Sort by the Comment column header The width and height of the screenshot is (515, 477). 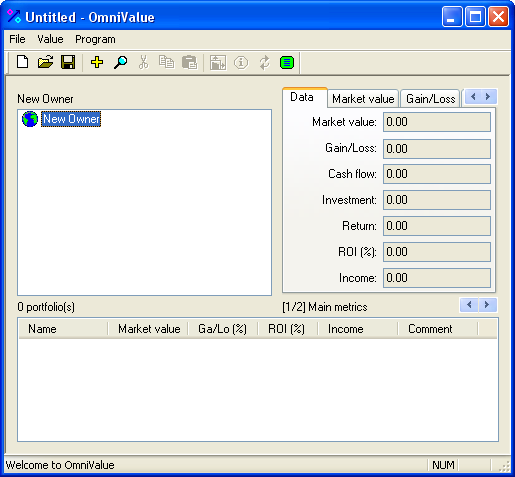pos(438,329)
